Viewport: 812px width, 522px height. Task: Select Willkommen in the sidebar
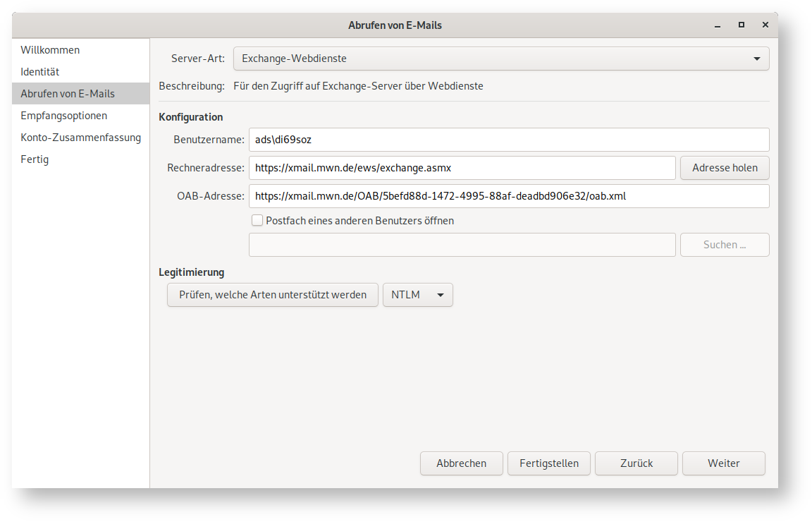(50, 50)
